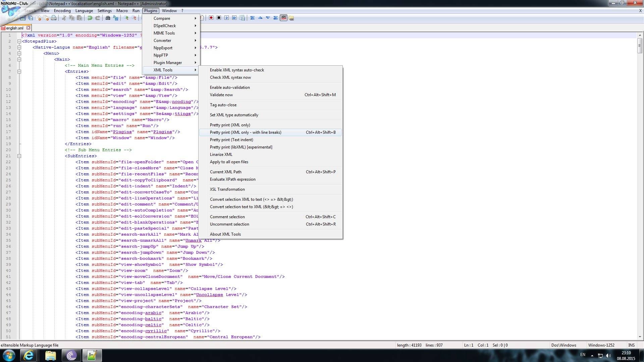The height and width of the screenshot is (362, 644).
Task: Click the macro Playback icon
Action: 226,18
